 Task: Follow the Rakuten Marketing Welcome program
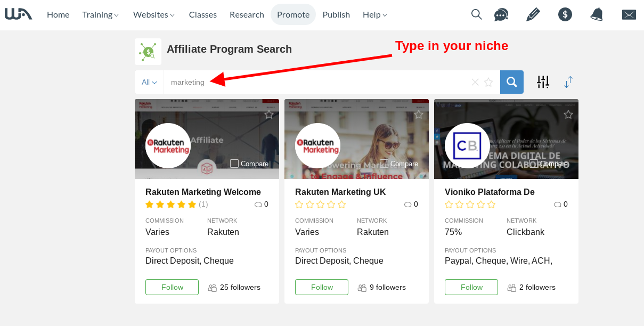[172, 287]
